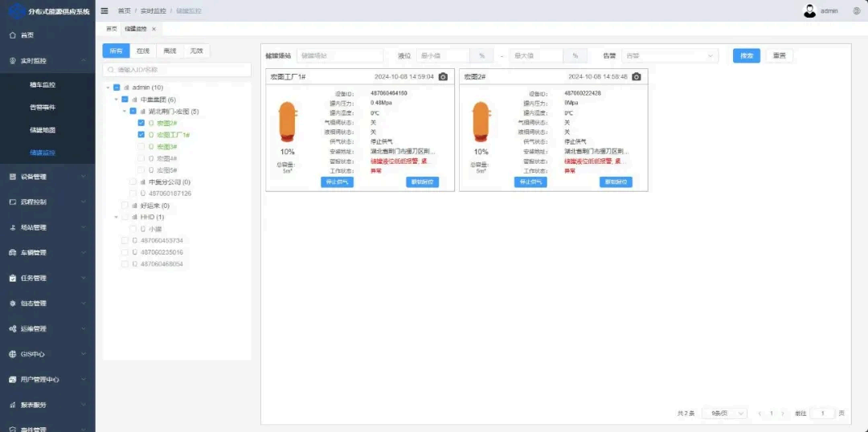
Task: Click 停止供气 button on 宏图2# card
Action: 530,182
